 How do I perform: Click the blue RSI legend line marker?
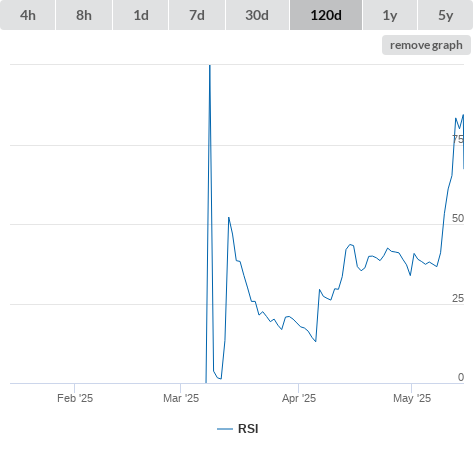[x=225, y=429]
